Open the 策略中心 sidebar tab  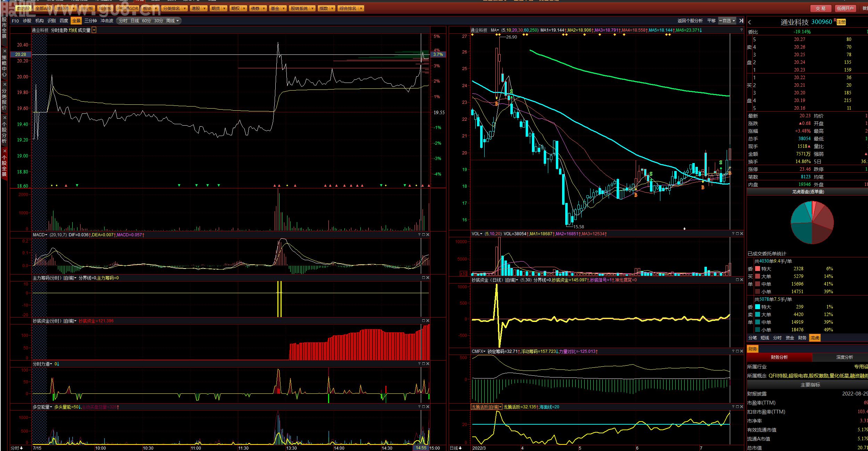(4, 63)
